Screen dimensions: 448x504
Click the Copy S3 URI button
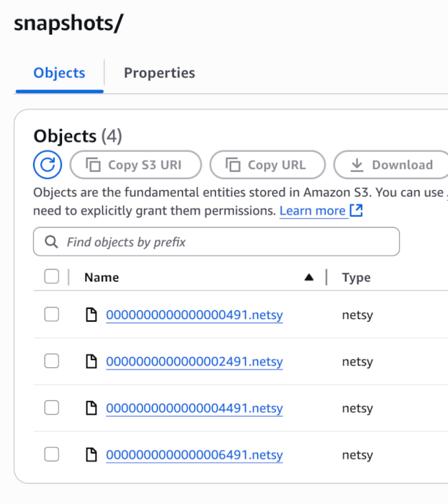[135, 165]
